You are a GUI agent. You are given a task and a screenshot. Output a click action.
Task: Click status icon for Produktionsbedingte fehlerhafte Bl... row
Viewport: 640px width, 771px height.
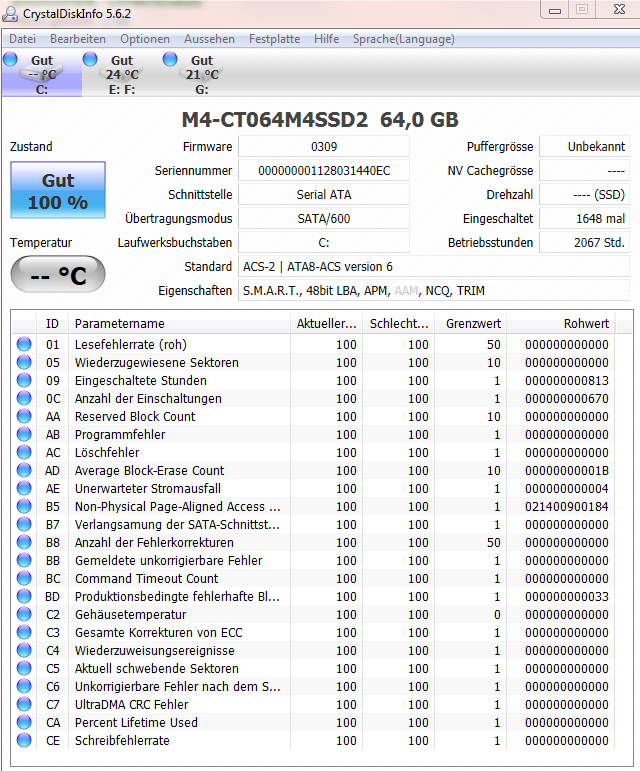[24, 596]
